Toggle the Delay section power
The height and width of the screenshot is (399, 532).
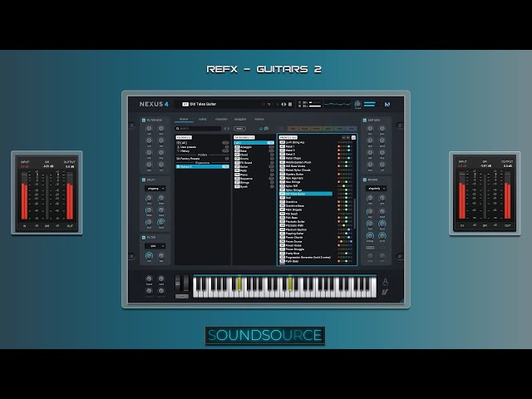tap(144, 180)
